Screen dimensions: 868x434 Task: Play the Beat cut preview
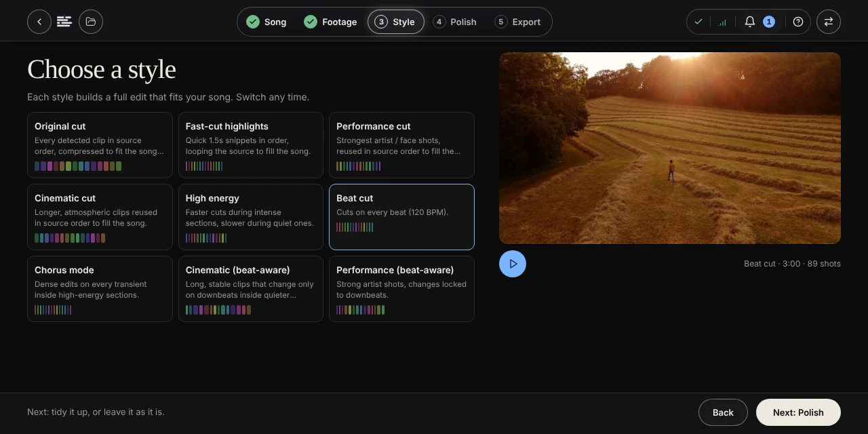click(x=513, y=264)
